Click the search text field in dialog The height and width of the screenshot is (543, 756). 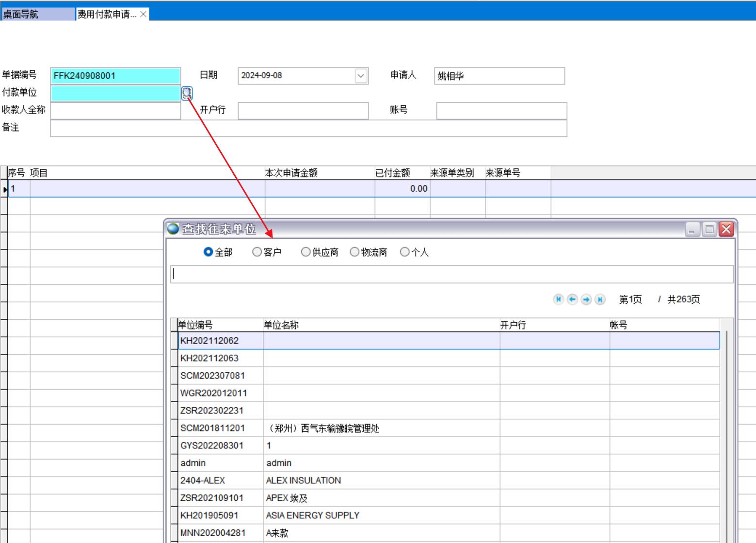(451, 274)
